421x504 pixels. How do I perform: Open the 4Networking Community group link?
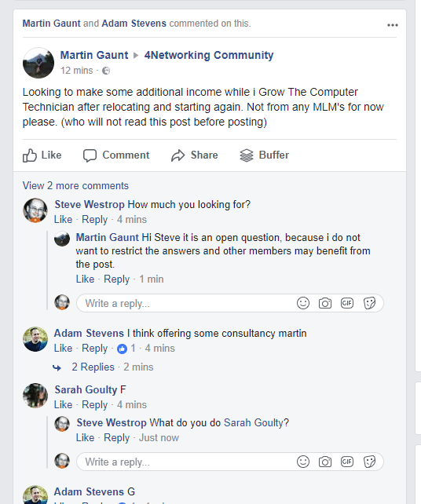tap(209, 55)
